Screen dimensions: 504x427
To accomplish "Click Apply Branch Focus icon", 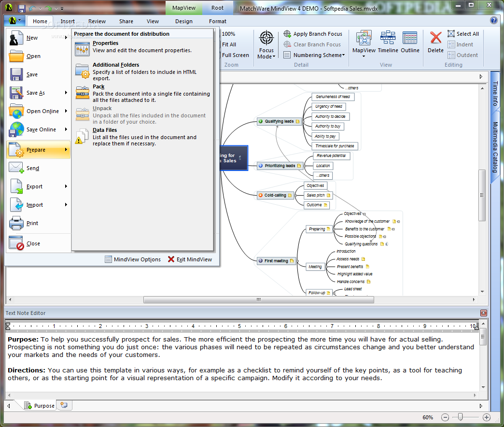I will (x=287, y=34).
